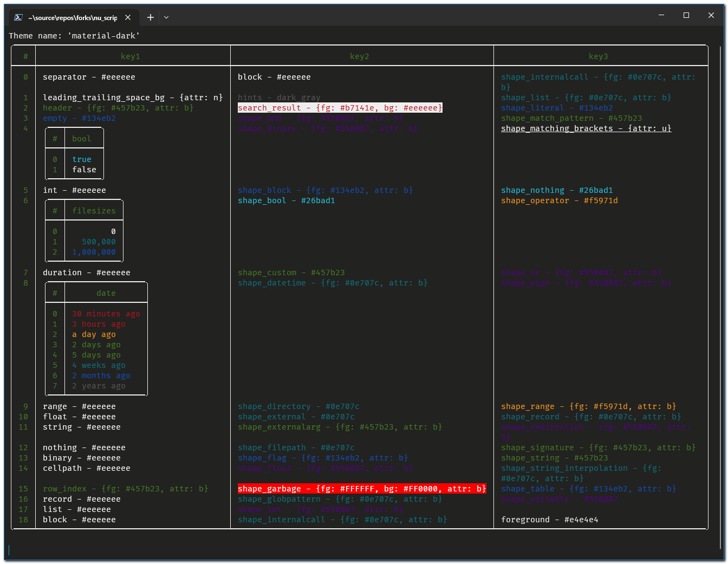Image resolution: width=728 pixels, height=564 pixels.
Task: Click the 'shape_custom - #457b23' entry
Action: [291, 273]
